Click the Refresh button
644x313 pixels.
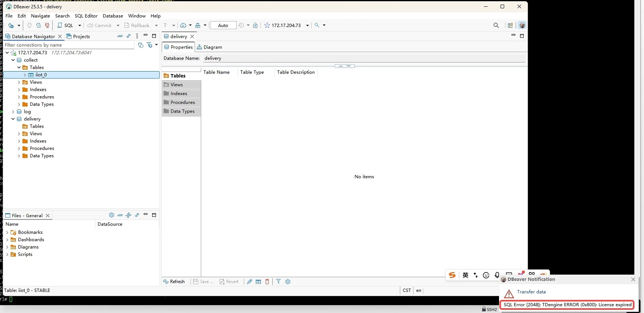click(174, 282)
